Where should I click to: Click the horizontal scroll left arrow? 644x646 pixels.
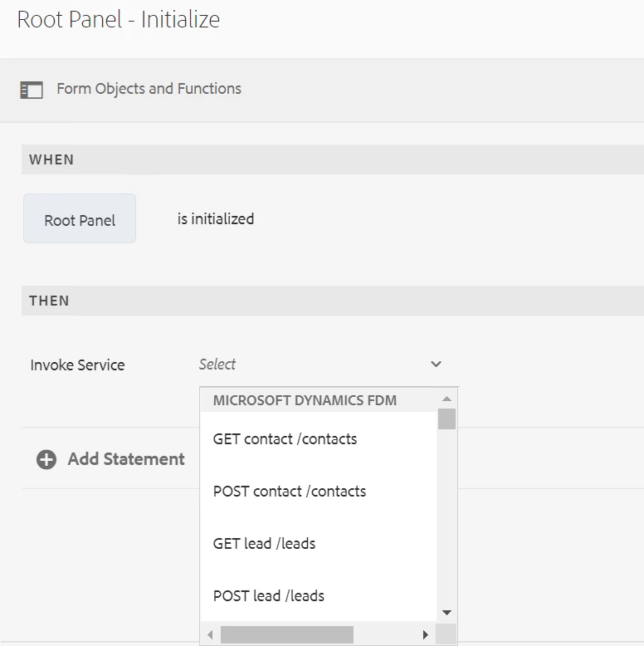[x=211, y=635]
